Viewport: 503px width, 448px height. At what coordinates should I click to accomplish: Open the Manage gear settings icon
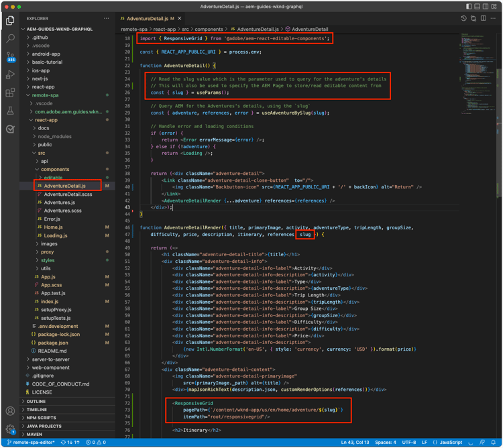tap(10, 429)
